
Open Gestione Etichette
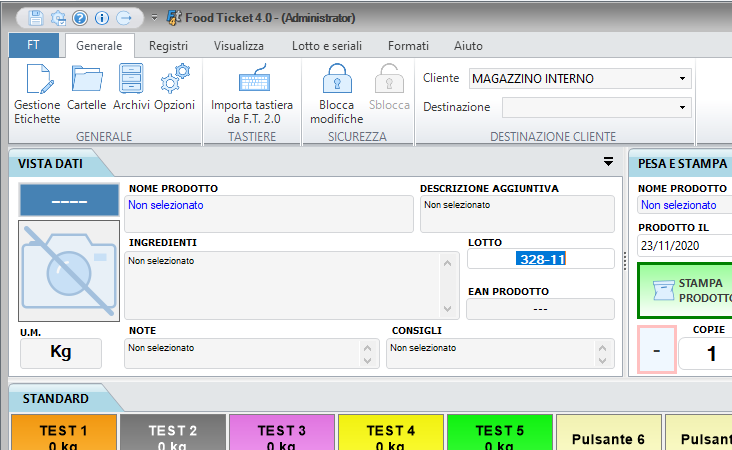click(37, 94)
